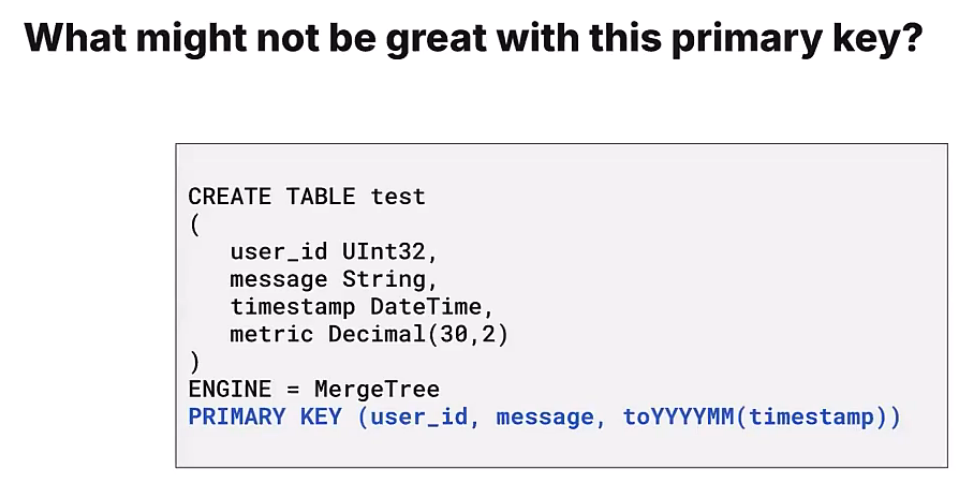Click the word MergeTree in the code
This screenshot has width=973, height=490.
click(376, 389)
